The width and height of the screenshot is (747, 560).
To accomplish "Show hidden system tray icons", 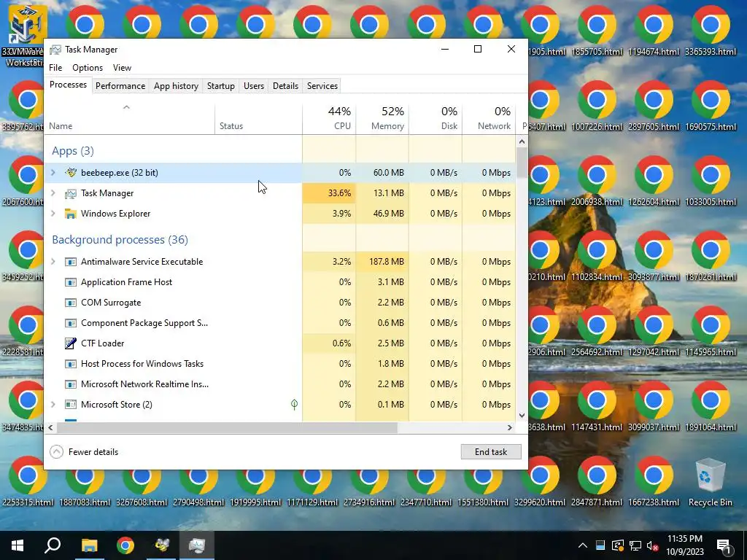I will 583,545.
